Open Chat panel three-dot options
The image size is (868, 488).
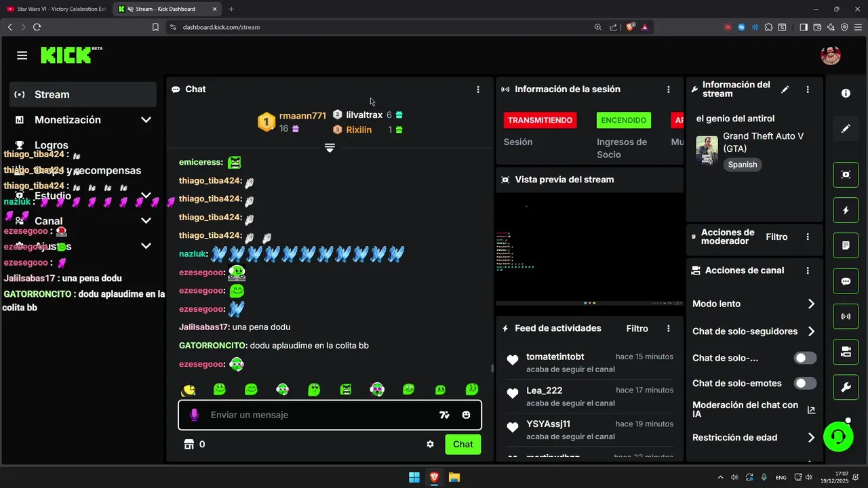coord(478,89)
